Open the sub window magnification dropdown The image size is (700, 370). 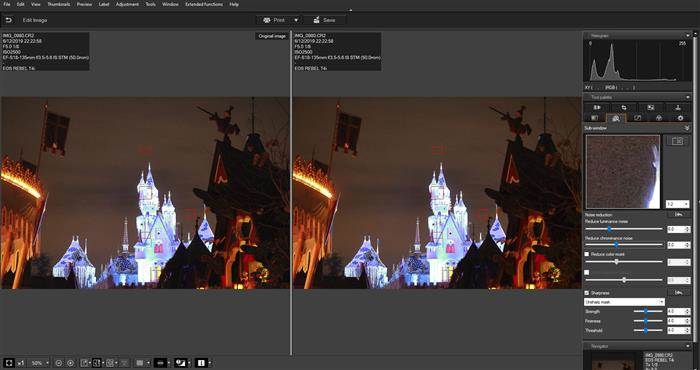click(x=677, y=204)
